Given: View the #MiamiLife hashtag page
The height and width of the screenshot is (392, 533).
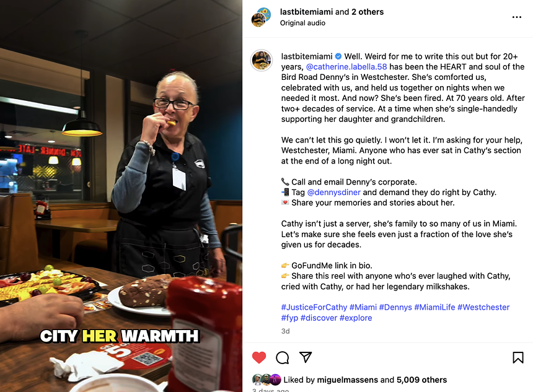Looking at the screenshot, I should tap(434, 307).
